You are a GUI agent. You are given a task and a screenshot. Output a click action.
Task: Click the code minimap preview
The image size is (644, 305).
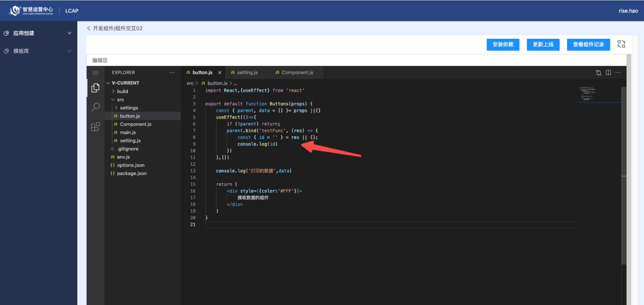click(600, 94)
